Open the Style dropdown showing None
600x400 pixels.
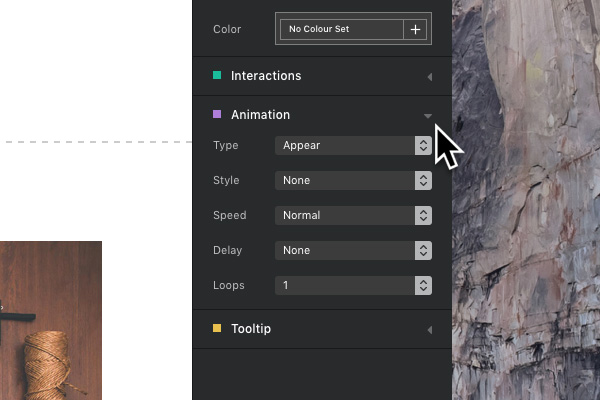(x=353, y=180)
